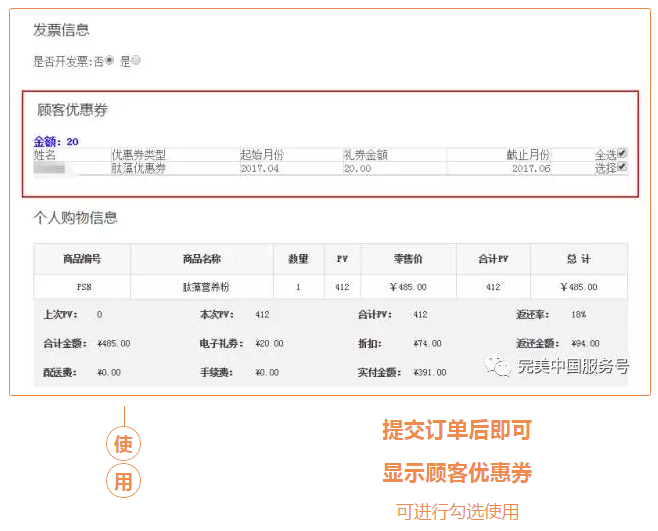Screen dimensions: 658x531
Task: Click the 起始月份 column header
Action: [262, 155]
